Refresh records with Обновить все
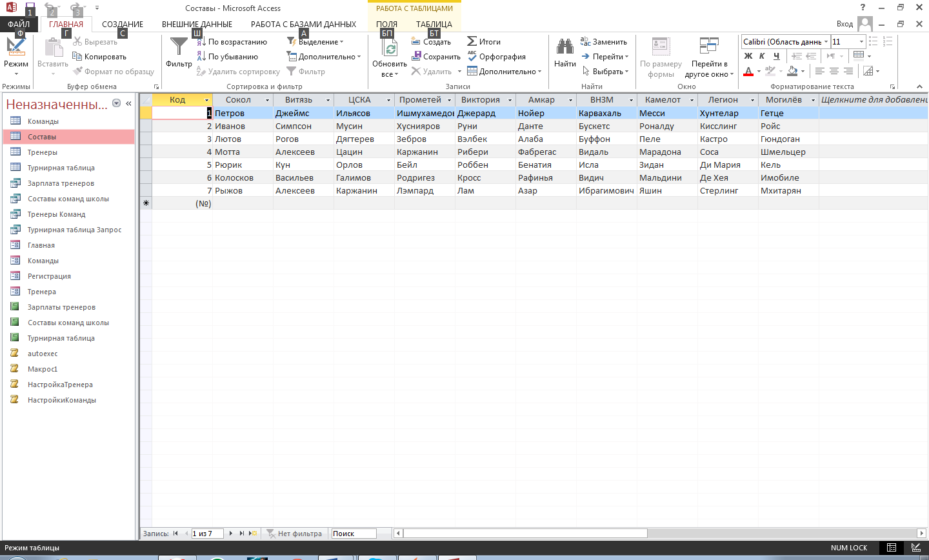The height and width of the screenshot is (560, 929). pyautogui.click(x=389, y=57)
